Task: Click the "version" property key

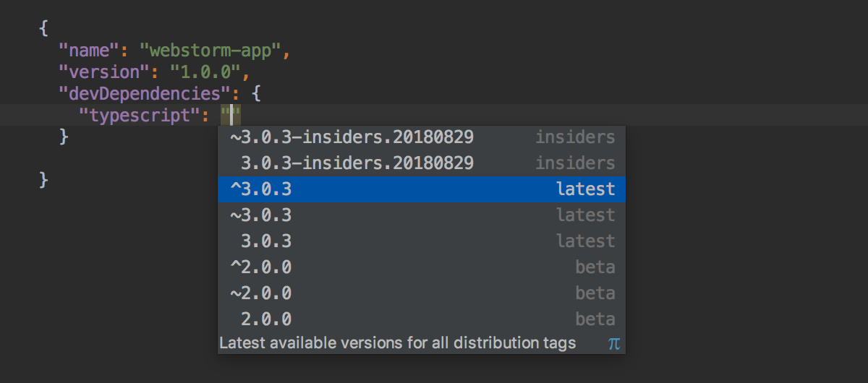Action: [103, 72]
